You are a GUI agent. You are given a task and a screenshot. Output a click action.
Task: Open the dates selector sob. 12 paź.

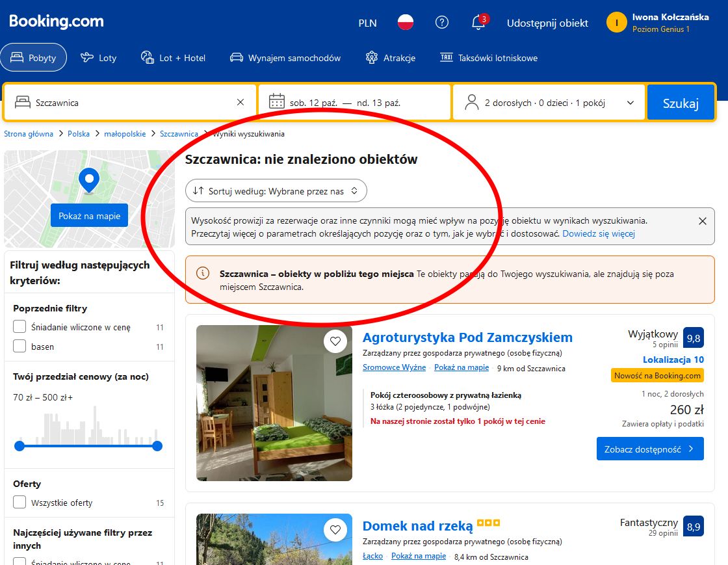pyautogui.click(x=354, y=103)
